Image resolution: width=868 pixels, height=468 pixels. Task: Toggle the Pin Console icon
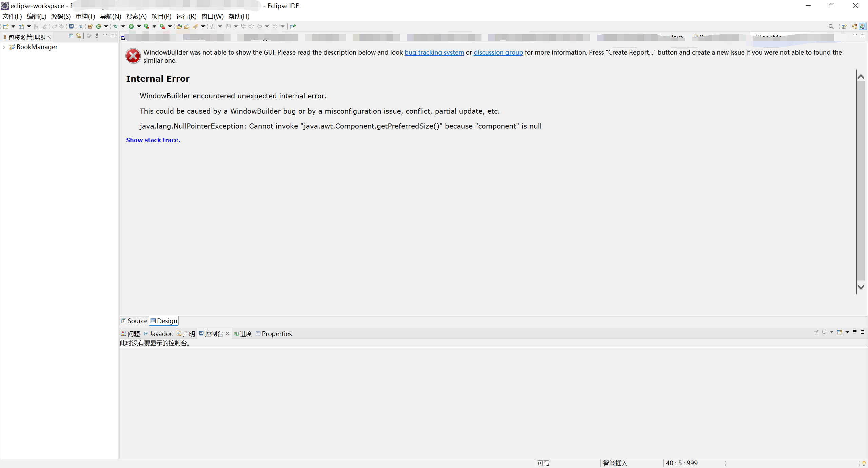pyautogui.click(x=816, y=332)
